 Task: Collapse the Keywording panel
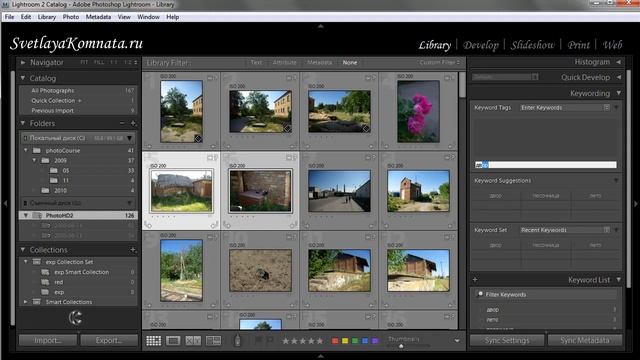(x=619, y=93)
